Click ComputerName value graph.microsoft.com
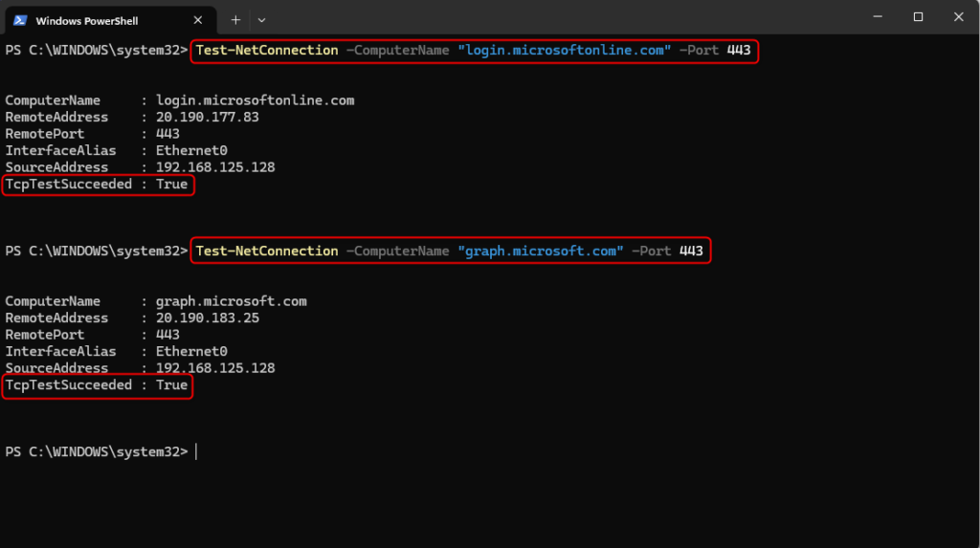The height and width of the screenshot is (548, 980). click(232, 301)
